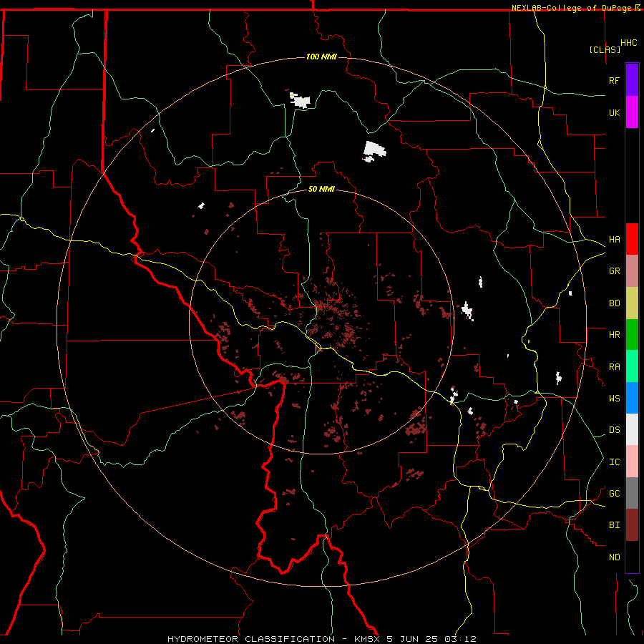Click the GR pink legend color block

pos(632,271)
